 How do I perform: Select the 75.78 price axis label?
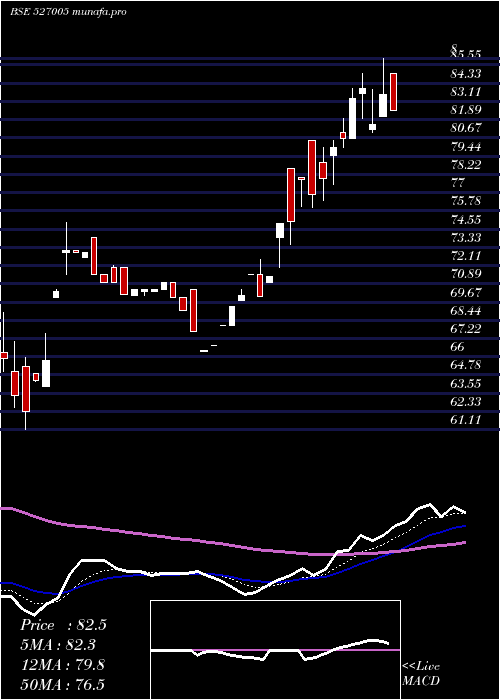click(x=466, y=201)
